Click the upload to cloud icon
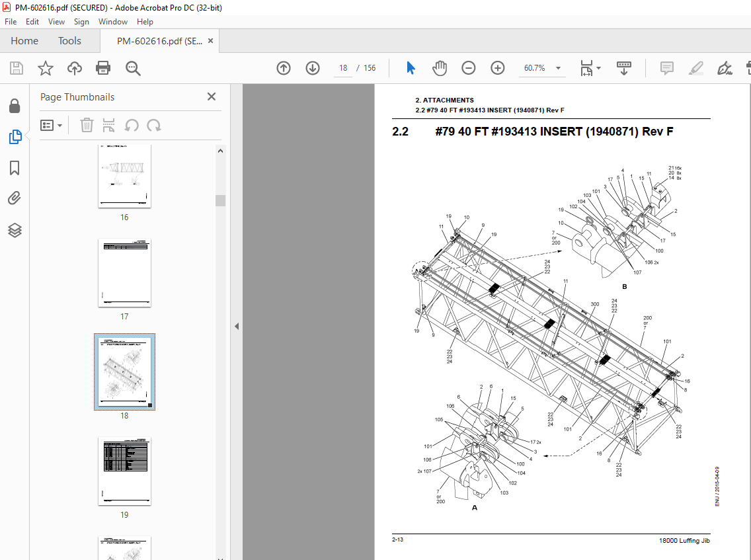 click(x=74, y=68)
